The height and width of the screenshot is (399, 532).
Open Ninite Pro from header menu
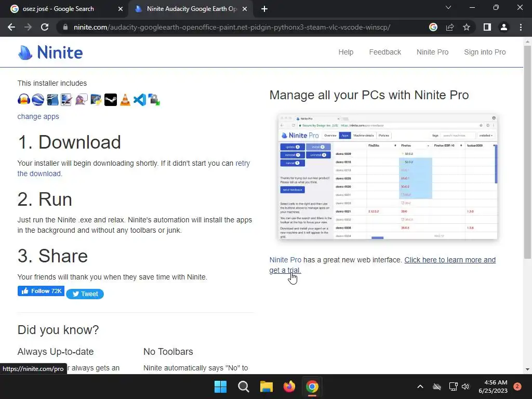point(432,52)
